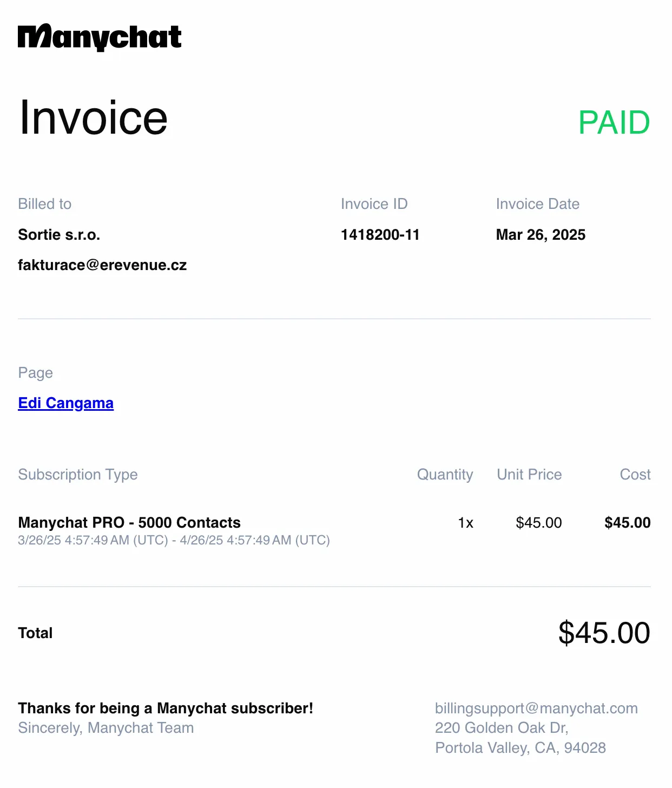The width and height of the screenshot is (672, 788).
Task: Click the Invoice heading
Action: pyautogui.click(x=93, y=117)
